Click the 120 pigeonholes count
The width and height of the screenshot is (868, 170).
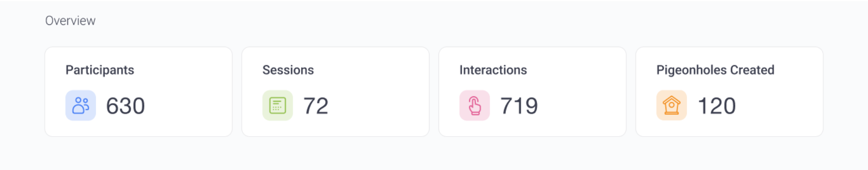click(717, 106)
